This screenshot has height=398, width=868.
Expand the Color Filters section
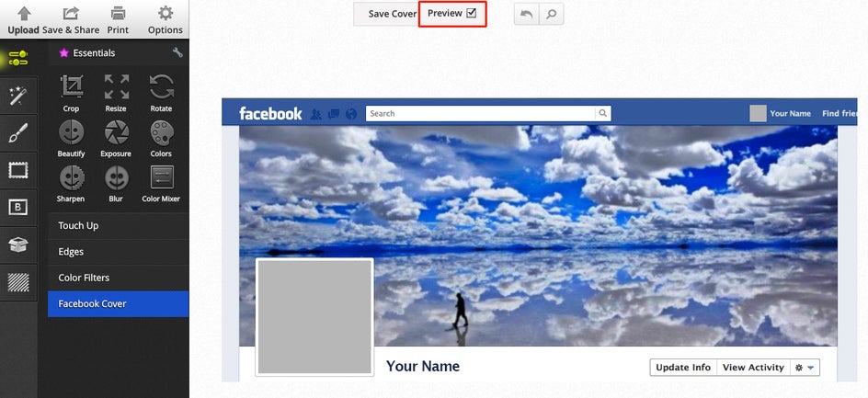click(x=118, y=278)
